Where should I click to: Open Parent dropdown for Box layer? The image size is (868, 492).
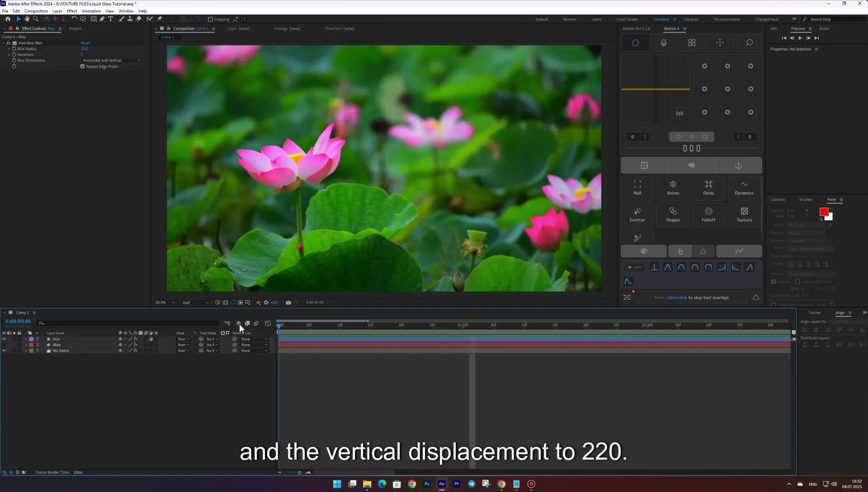click(254, 339)
